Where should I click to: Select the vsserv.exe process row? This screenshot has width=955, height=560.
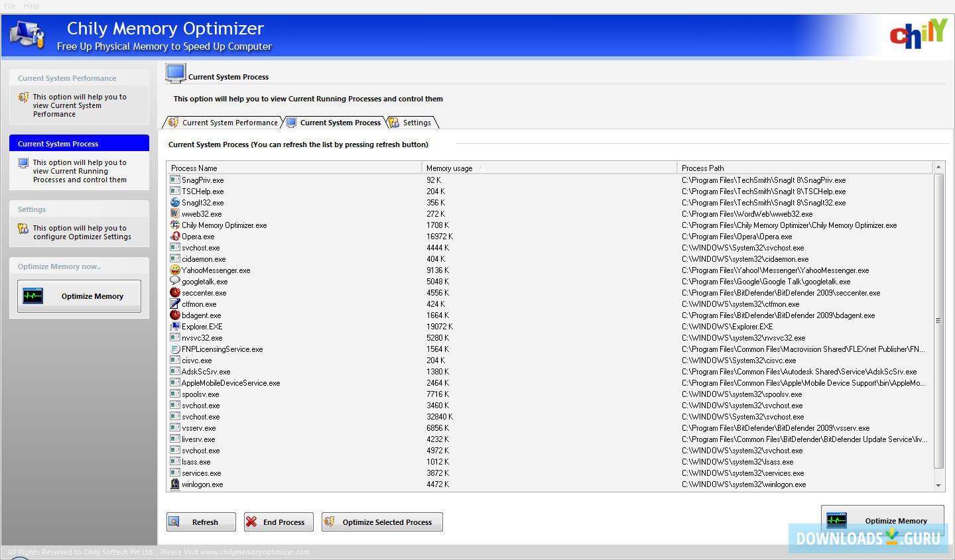549,428
